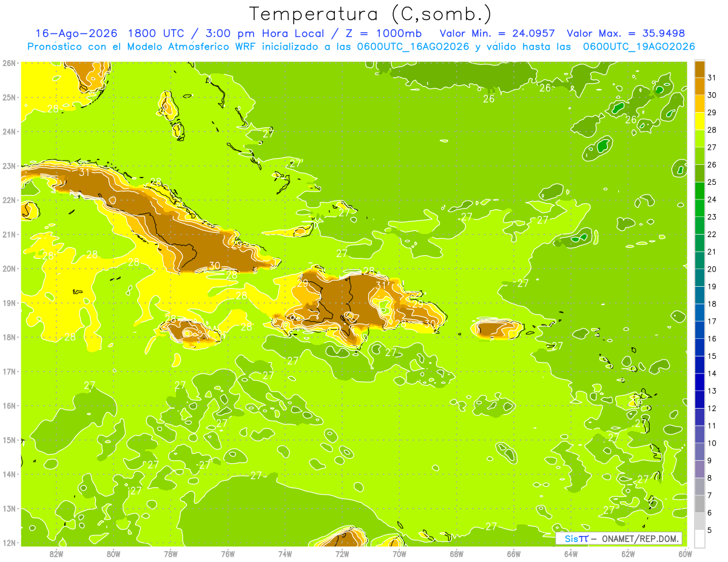This screenshot has height=562, width=728.
Task: Click the 60W longitude axis label
Action: click(685, 554)
